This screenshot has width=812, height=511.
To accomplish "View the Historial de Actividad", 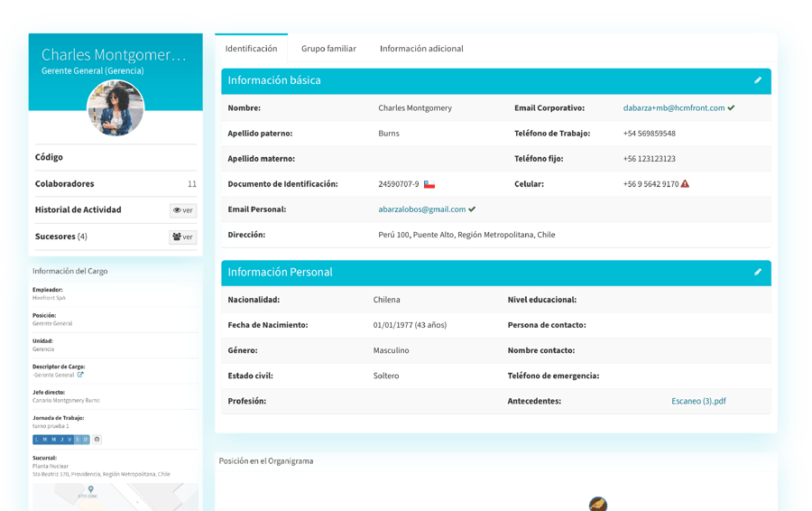I will click(x=182, y=210).
